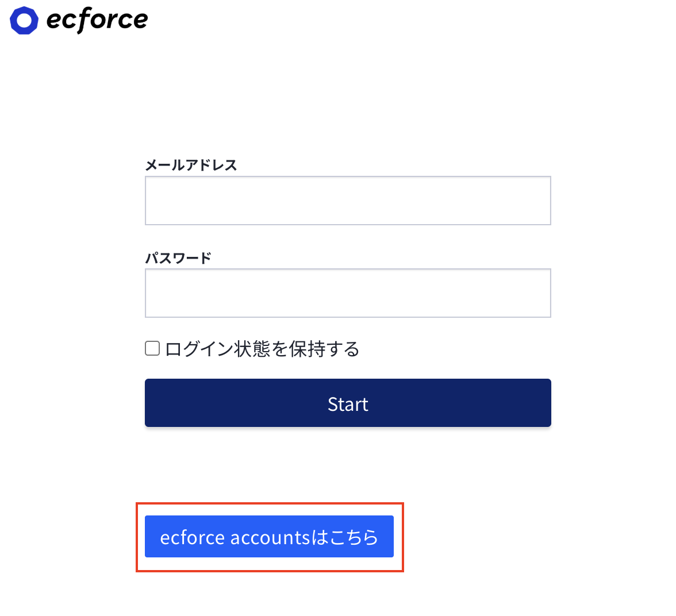Viewport: 676px width, 616px height.
Task: Click the メールアドレス label
Action: tap(190, 165)
